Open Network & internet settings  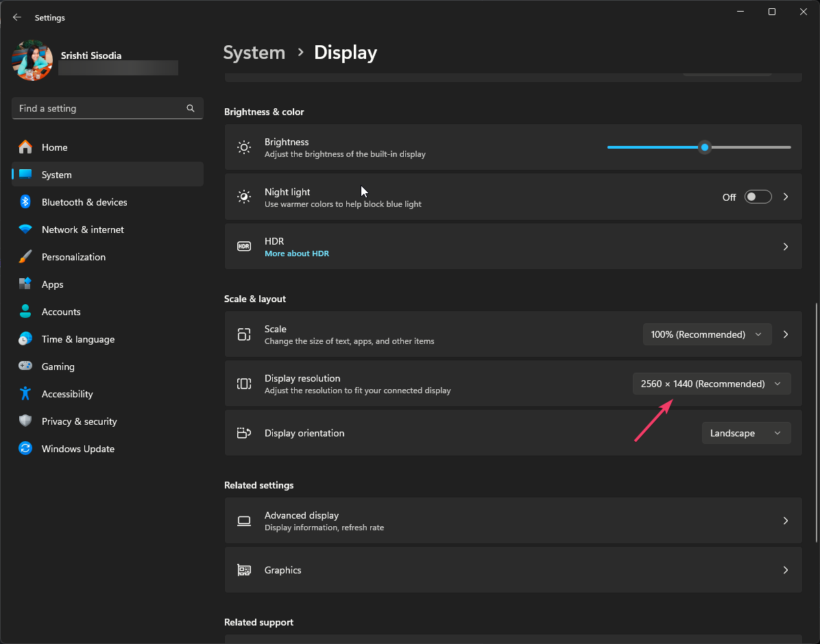[x=107, y=230]
